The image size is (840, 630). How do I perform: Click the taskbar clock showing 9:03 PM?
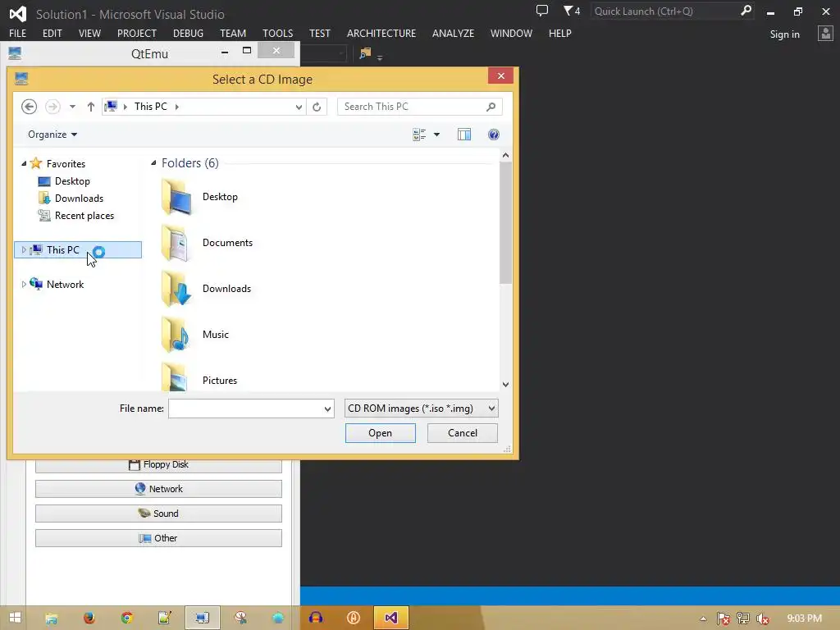click(804, 619)
